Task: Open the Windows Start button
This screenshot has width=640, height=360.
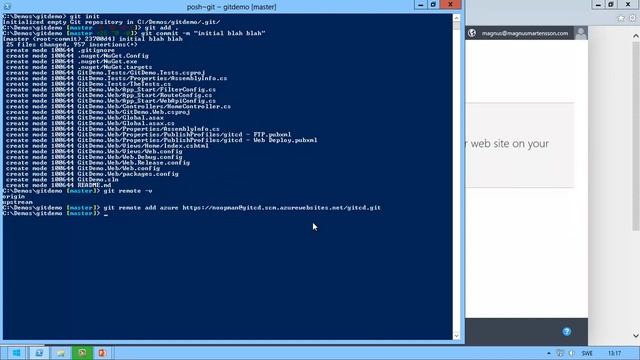Action: pos(16,353)
